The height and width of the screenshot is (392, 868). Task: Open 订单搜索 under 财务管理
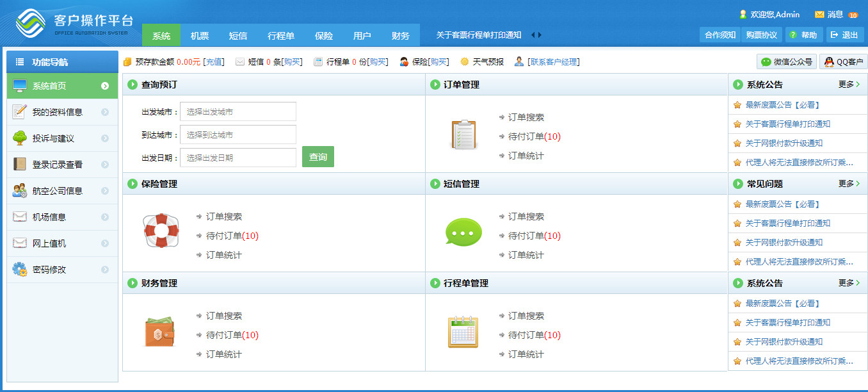coord(224,316)
